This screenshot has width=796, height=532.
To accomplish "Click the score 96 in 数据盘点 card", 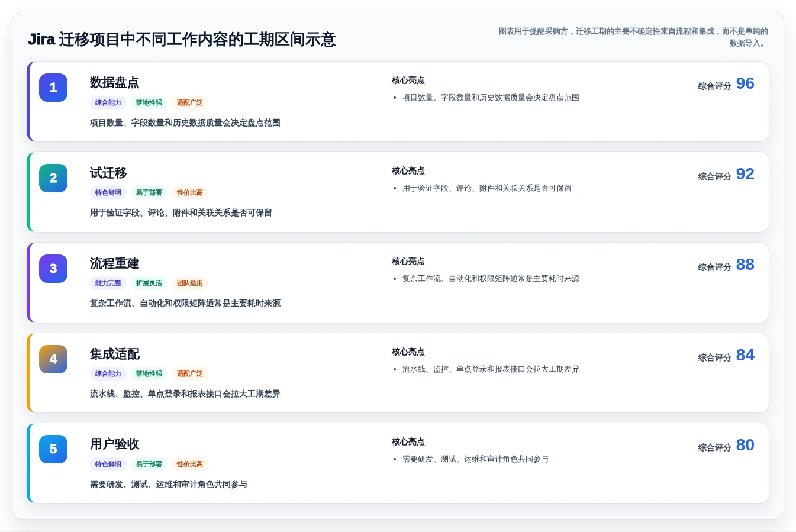I will pyautogui.click(x=745, y=83).
